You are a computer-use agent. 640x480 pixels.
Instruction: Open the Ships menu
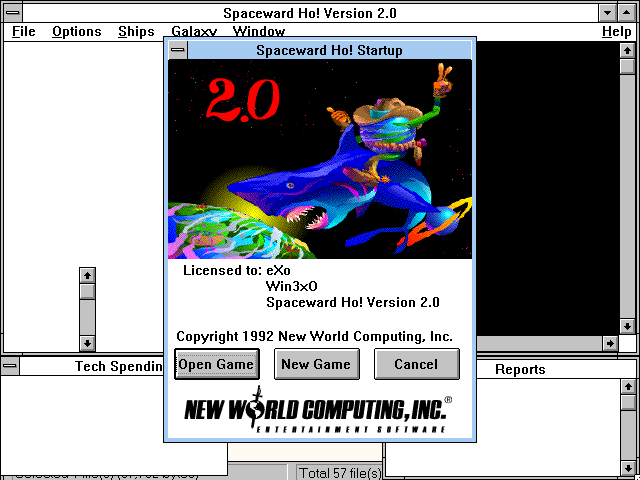[x=136, y=32]
